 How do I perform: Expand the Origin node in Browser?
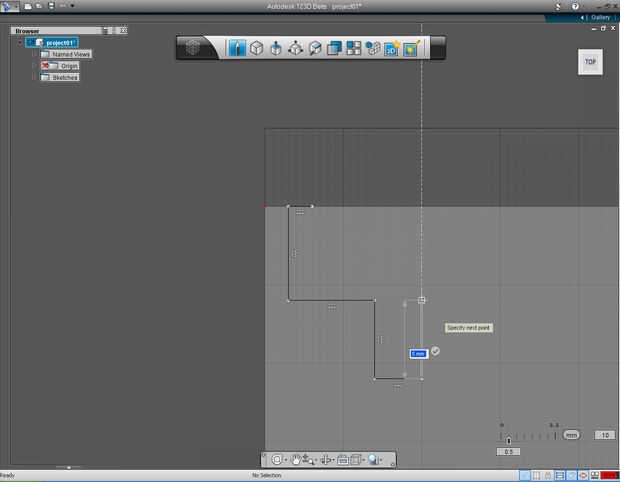click(34, 66)
